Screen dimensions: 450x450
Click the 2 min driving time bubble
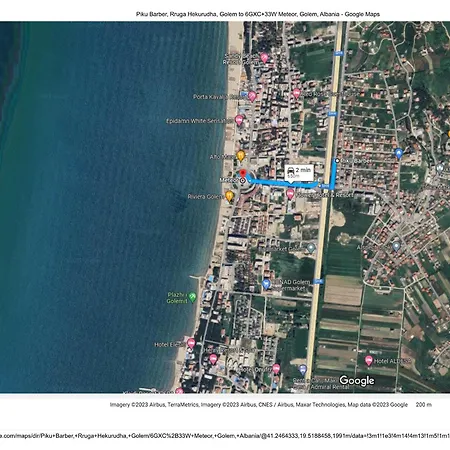tap(299, 172)
